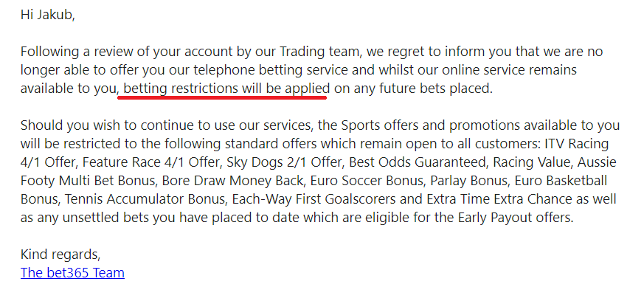644x287 pixels.
Task: Click the red-underlined betting restrictions phrase
Action: click(226, 89)
